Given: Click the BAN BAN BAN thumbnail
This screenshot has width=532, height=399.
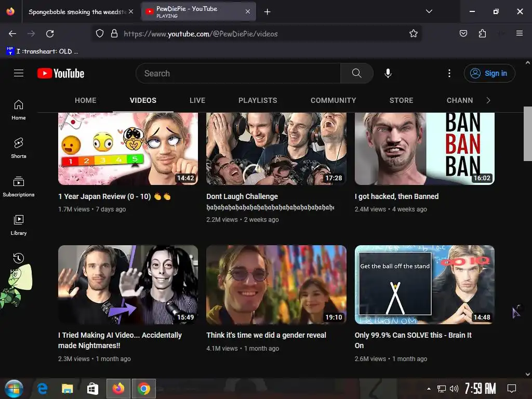Looking at the screenshot, I should pos(424,149).
